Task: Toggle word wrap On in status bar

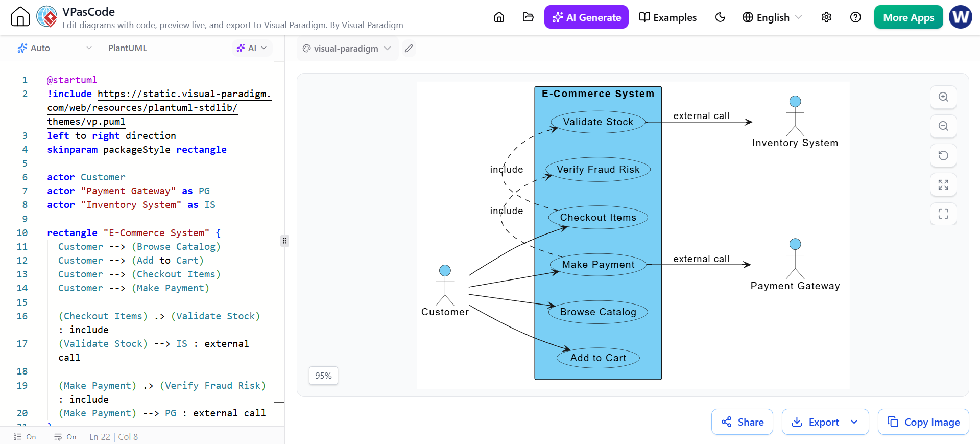Action: pos(65,437)
